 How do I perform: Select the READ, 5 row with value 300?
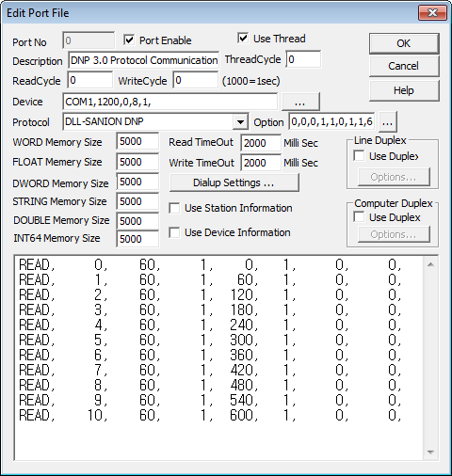click(x=210, y=340)
